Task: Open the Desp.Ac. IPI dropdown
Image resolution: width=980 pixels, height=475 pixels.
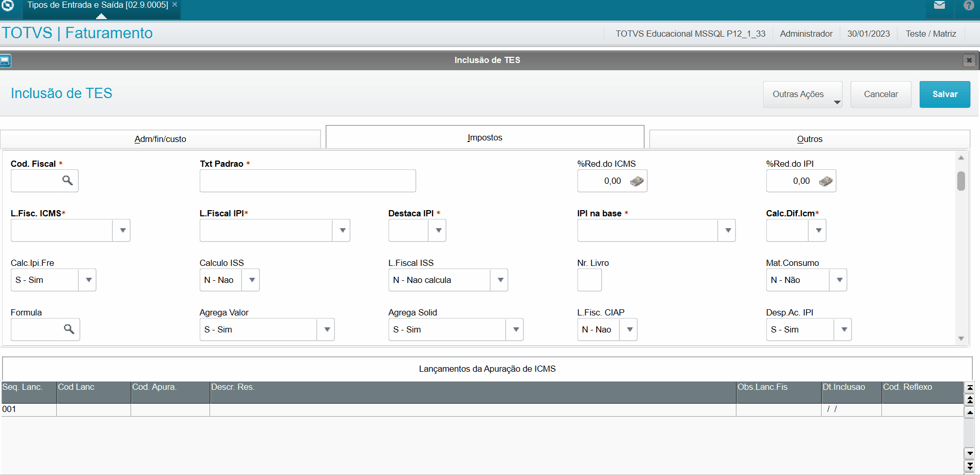Action: [844, 329]
